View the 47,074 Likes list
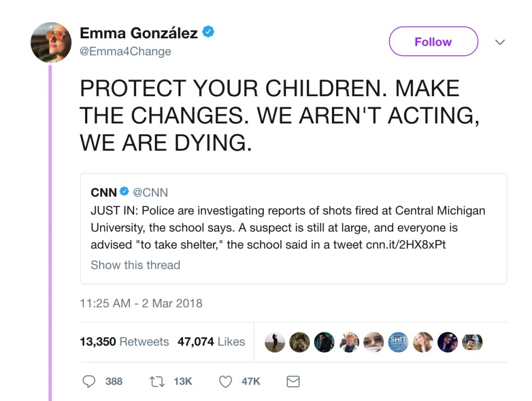Screen dimensions: 532x401 (211, 341)
